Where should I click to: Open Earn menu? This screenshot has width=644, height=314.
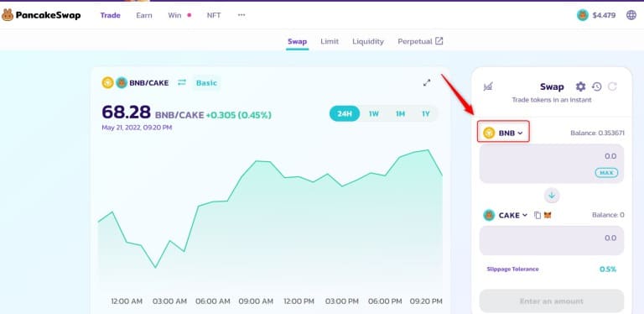[x=143, y=15]
